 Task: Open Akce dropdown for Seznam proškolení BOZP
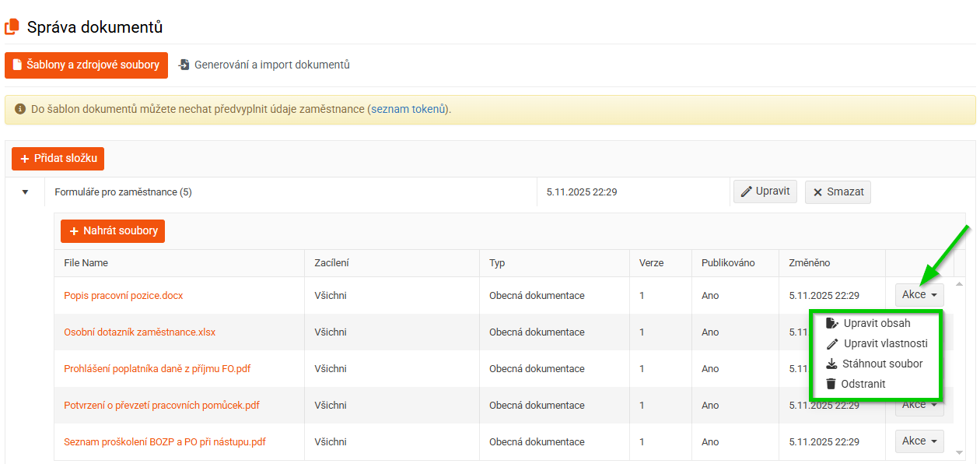919,441
